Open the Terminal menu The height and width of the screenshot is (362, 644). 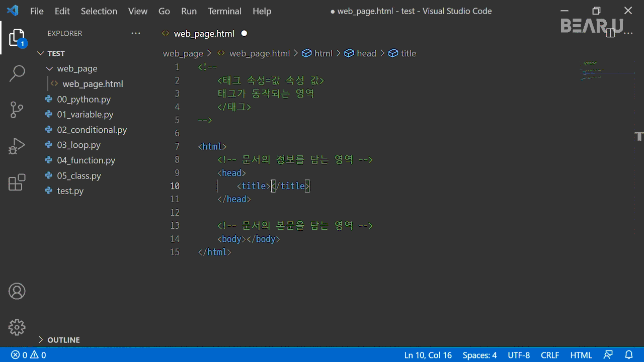(x=224, y=11)
